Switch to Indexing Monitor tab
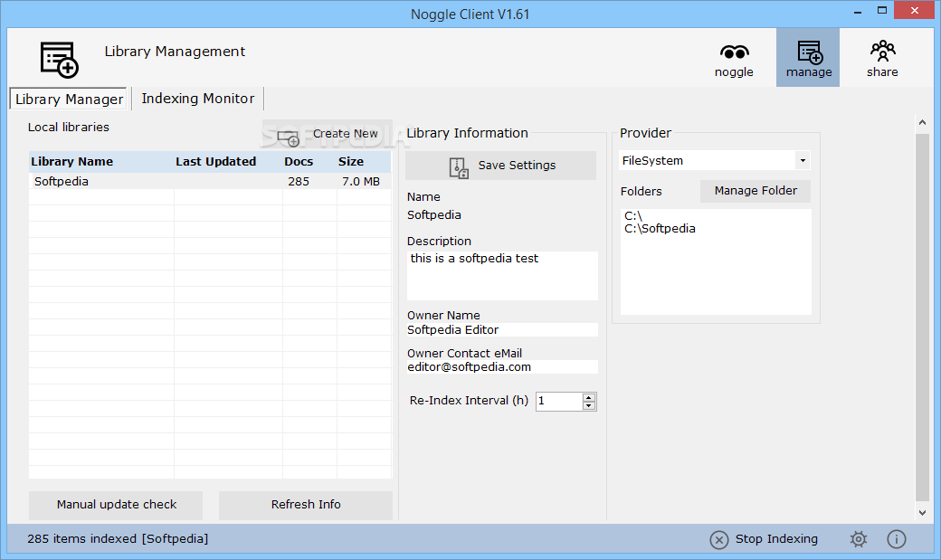 197,99
